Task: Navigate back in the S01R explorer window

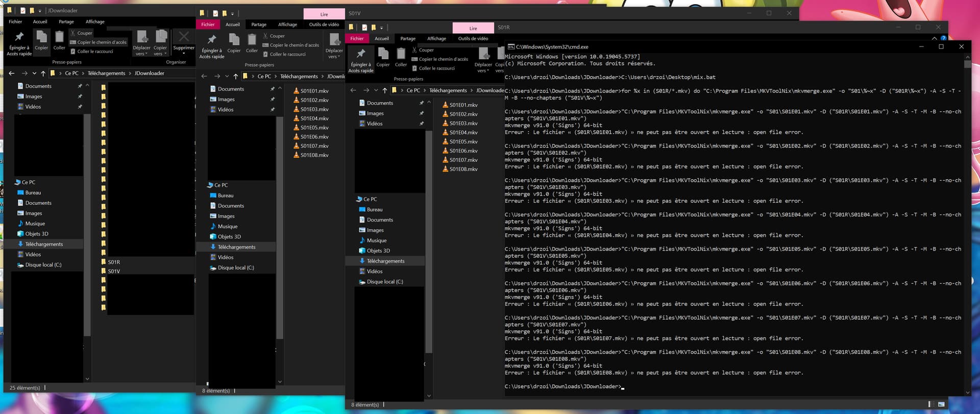Action: (353, 90)
